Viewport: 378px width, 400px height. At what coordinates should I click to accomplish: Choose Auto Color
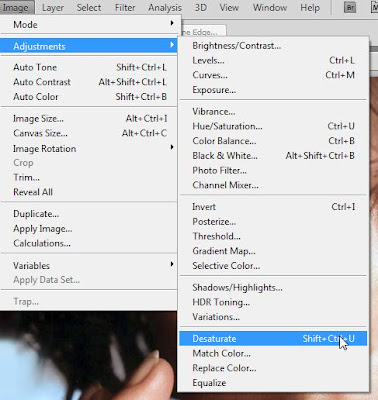click(89, 96)
